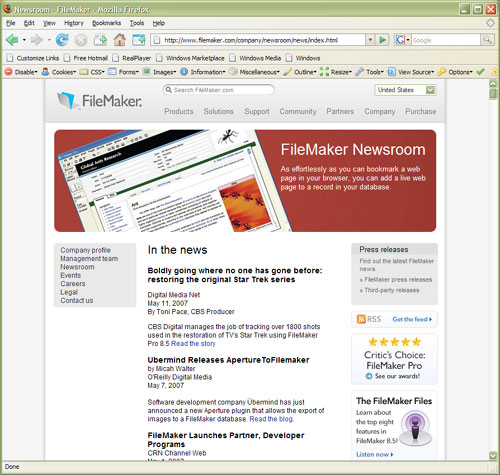The image size is (500, 475).
Task: Open Outline menu in developer toolbar
Action: pyautogui.click(x=300, y=72)
